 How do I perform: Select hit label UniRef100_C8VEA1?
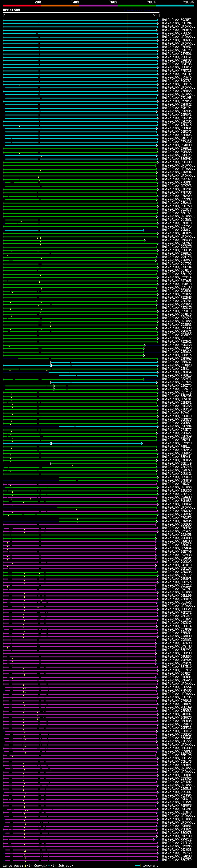coord(177,399)
